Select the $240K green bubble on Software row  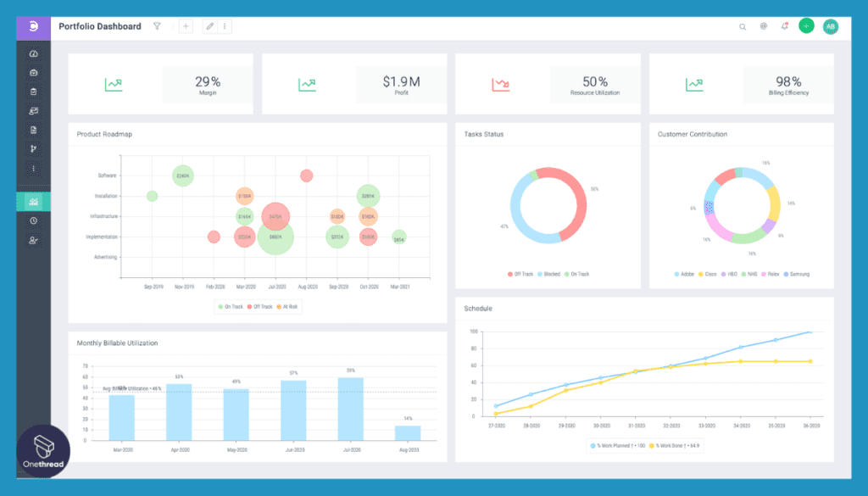[x=183, y=176]
